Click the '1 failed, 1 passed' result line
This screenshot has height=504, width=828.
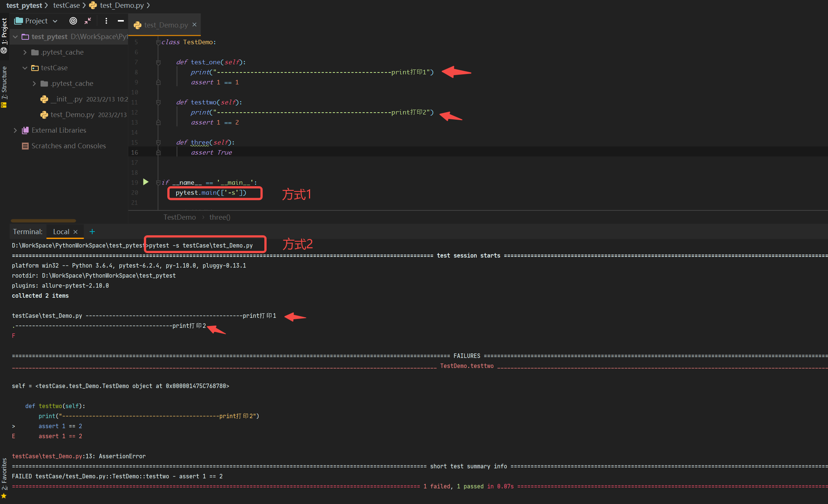coord(468,486)
